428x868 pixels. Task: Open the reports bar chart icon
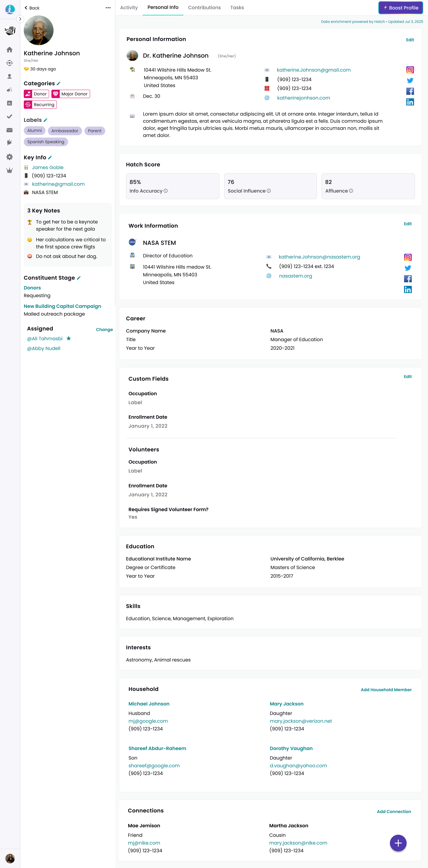tap(9, 103)
